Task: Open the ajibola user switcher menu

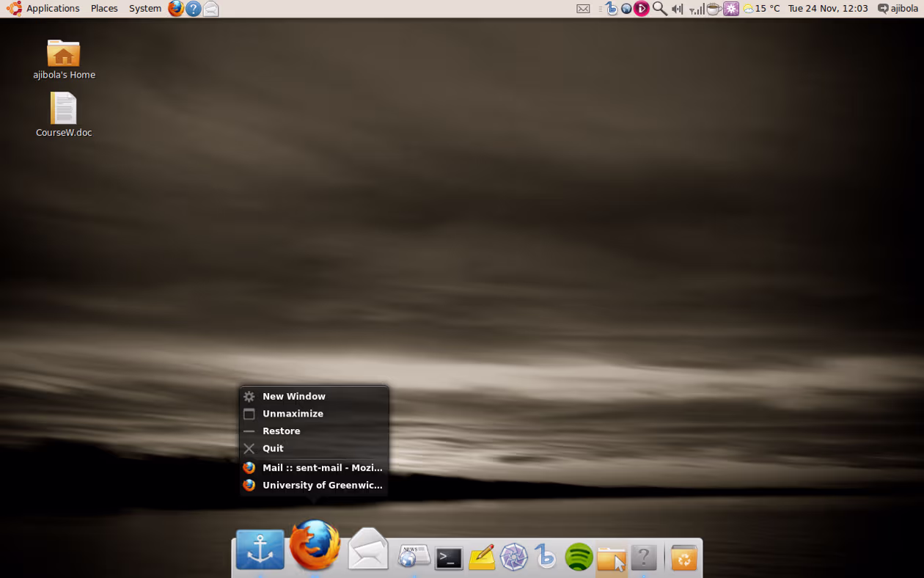Action: coord(898,9)
